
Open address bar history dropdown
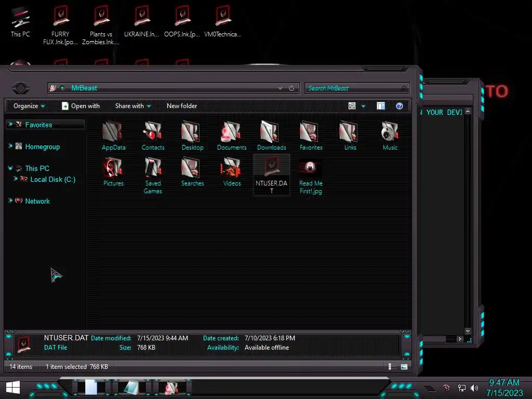tap(280, 88)
